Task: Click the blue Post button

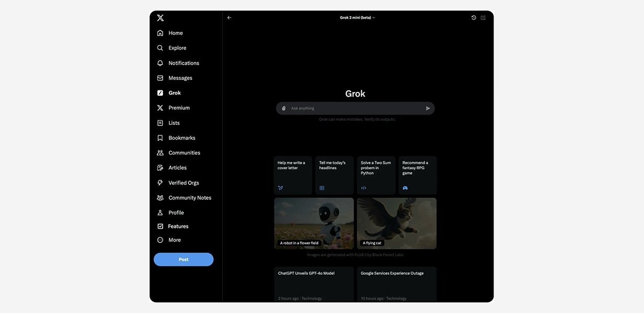Action: [x=183, y=260]
